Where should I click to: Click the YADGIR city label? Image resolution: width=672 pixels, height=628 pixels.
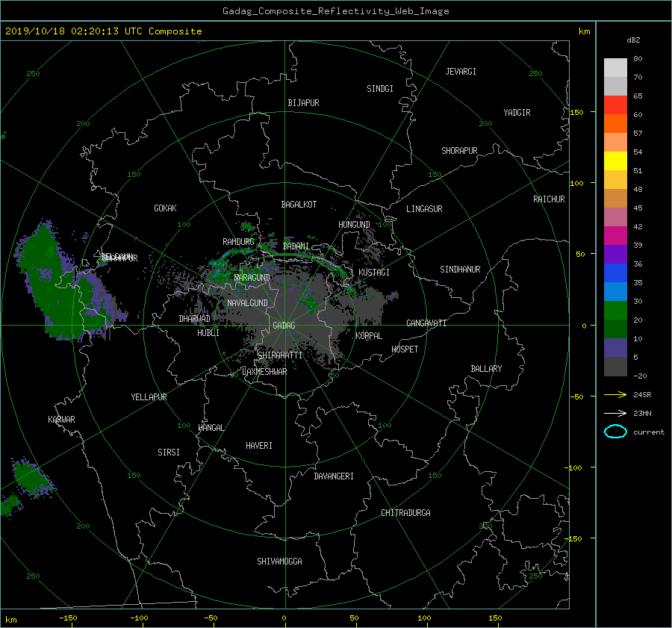pyautogui.click(x=517, y=113)
